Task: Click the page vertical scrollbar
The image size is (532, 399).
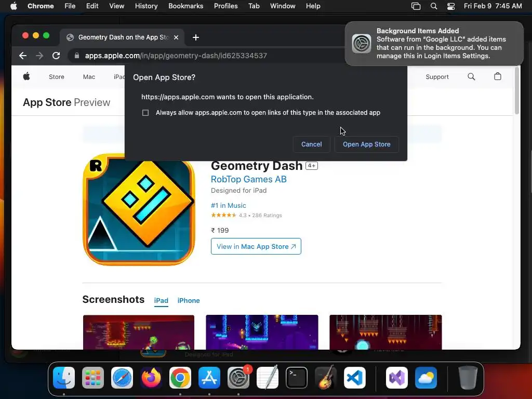Action: pyautogui.click(x=517, y=90)
